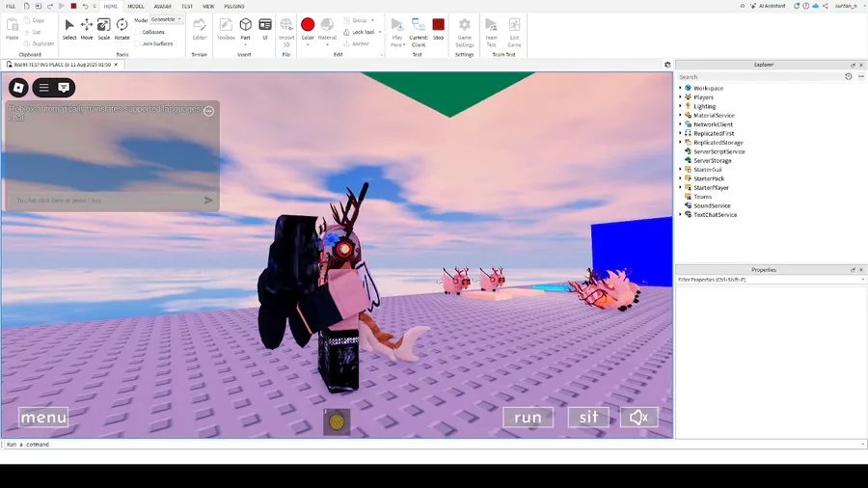The width and height of the screenshot is (868, 488).
Task: Expand the Players tree node
Action: [x=680, y=96]
